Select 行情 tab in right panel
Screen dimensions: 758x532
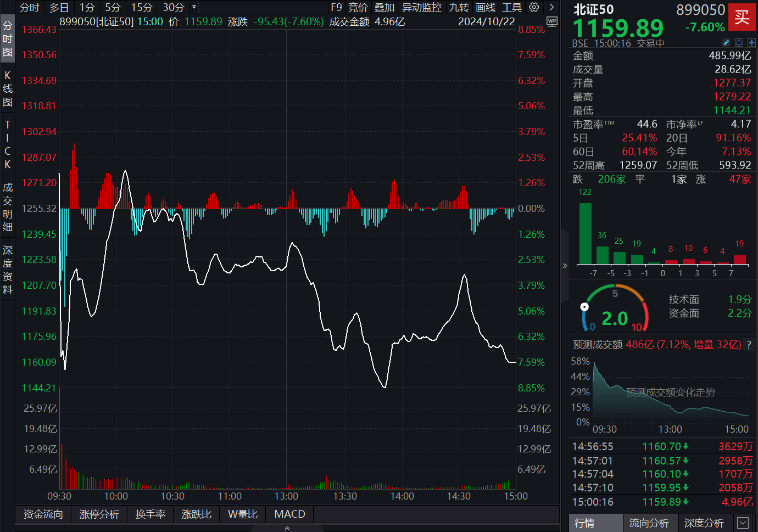coord(596,523)
